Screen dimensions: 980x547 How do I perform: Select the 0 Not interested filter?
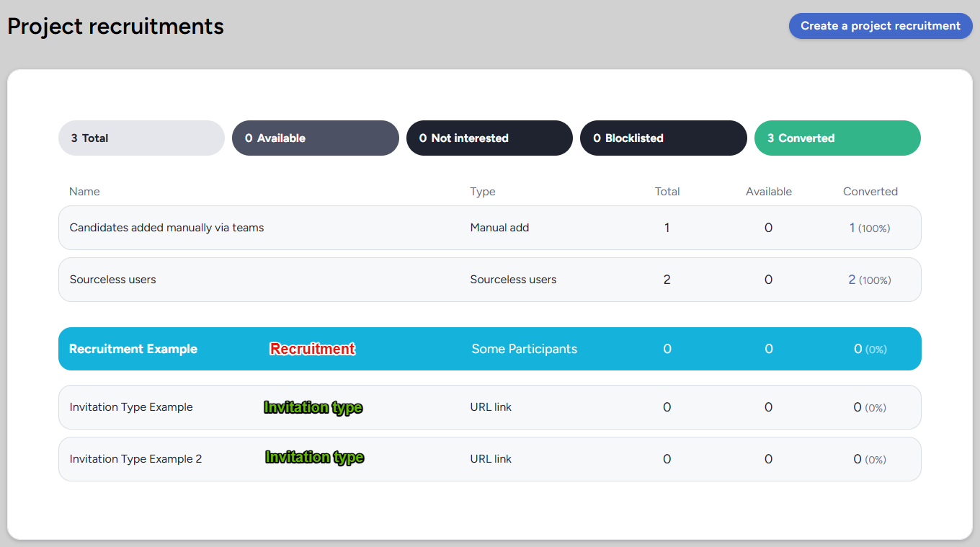tap(489, 138)
